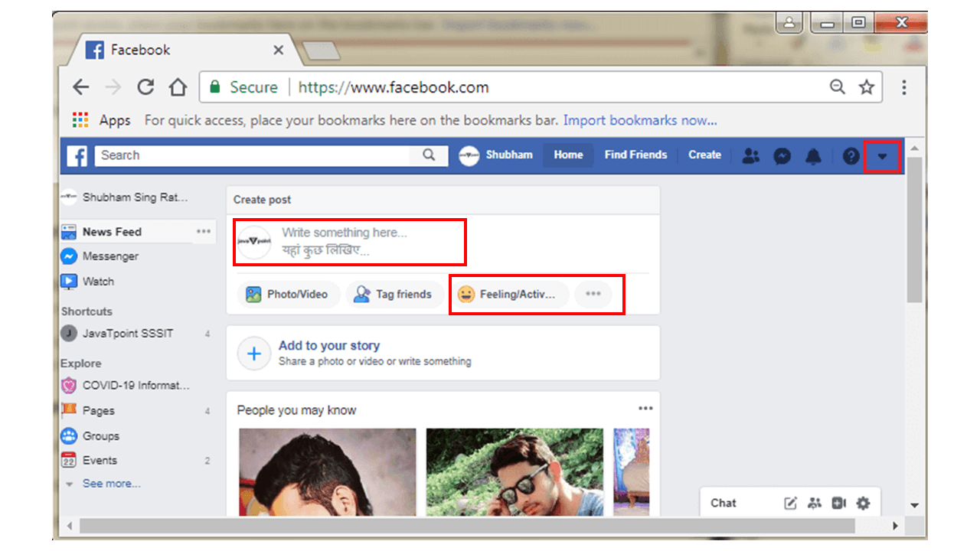Open Friend Requests icon
This screenshot has width=980, height=551.
click(751, 156)
